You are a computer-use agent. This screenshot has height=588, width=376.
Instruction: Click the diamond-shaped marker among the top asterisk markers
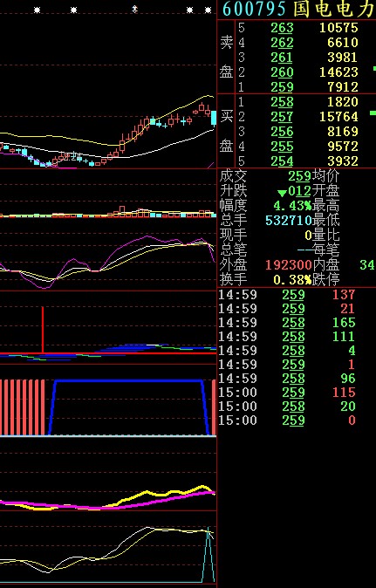coord(134,10)
